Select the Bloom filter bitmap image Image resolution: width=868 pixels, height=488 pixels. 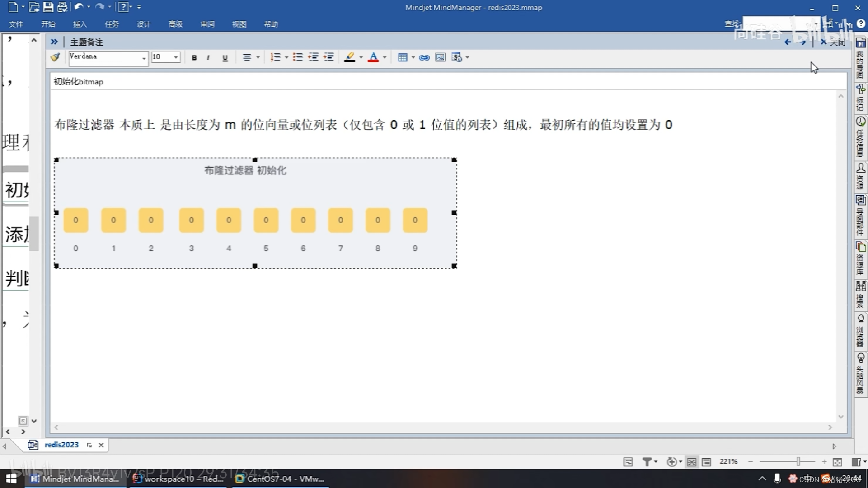coord(255,213)
